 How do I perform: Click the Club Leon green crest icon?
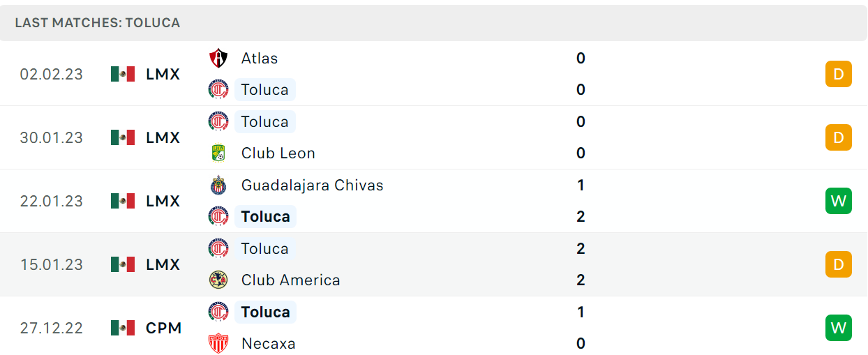pos(218,153)
